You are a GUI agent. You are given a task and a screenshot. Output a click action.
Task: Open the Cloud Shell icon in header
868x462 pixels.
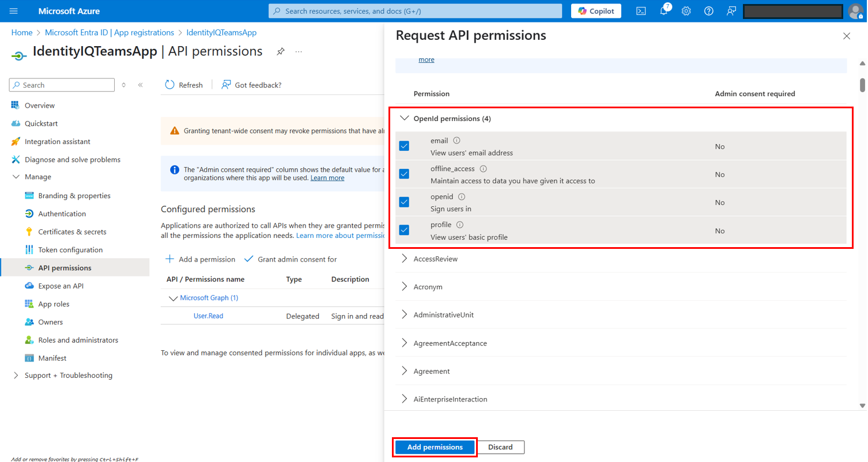[640, 11]
